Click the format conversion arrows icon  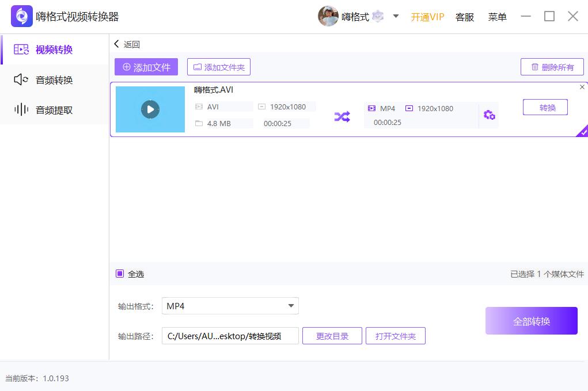point(342,115)
